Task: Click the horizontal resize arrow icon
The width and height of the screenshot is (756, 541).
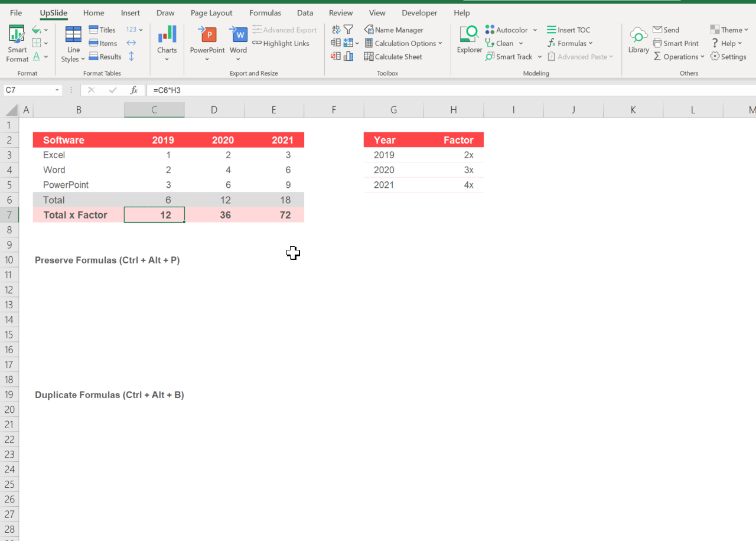Action: tap(131, 43)
